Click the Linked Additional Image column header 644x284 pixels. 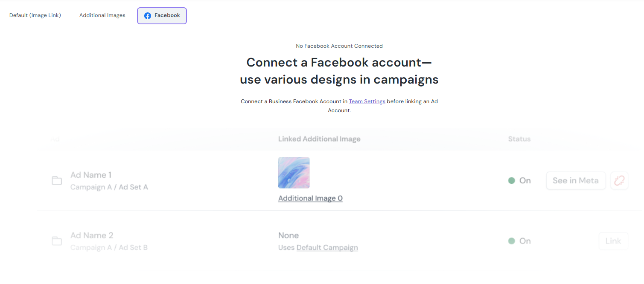[319, 139]
